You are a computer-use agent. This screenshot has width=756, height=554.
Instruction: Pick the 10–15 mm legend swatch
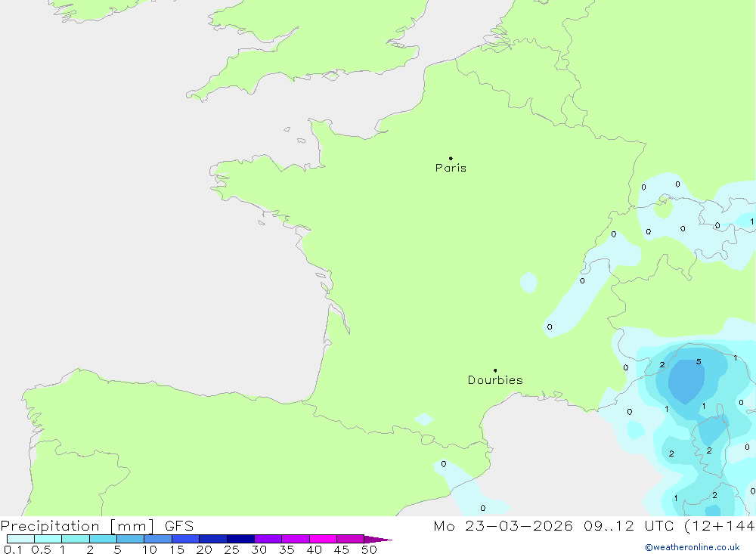click(158, 539)
